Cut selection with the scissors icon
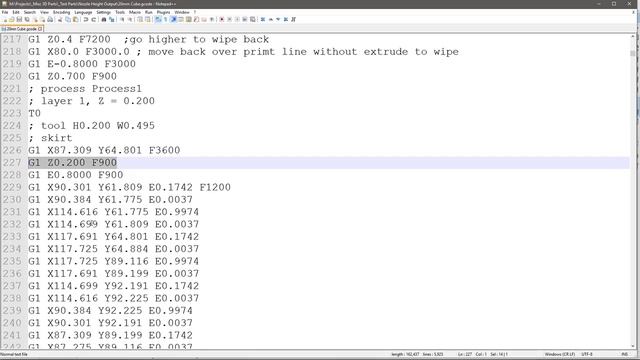 [60, 20]
